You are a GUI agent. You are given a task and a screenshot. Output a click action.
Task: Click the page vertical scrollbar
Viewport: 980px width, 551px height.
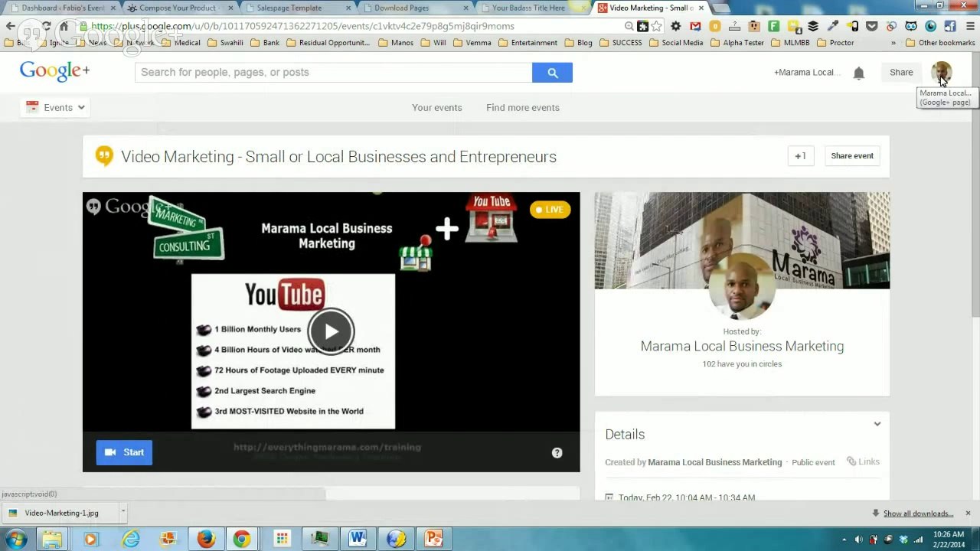pyautogui.click(x=975, y=184)
